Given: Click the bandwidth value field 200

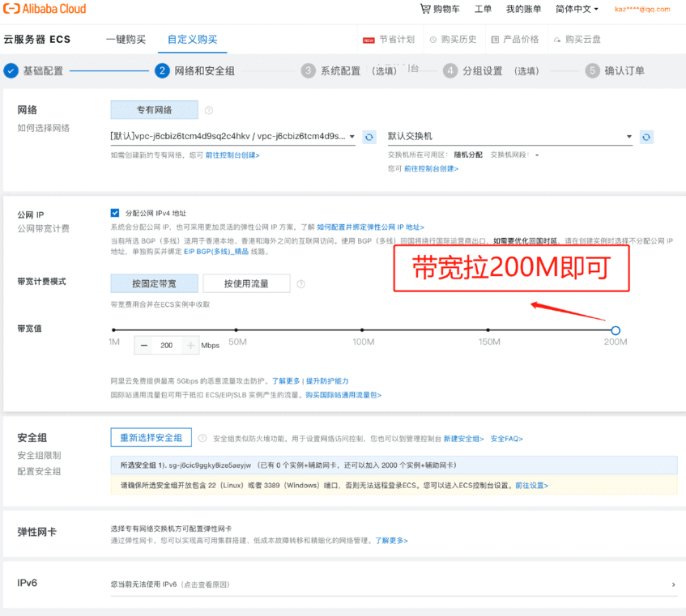Looking at the screenshot, I should coord(167,346).
